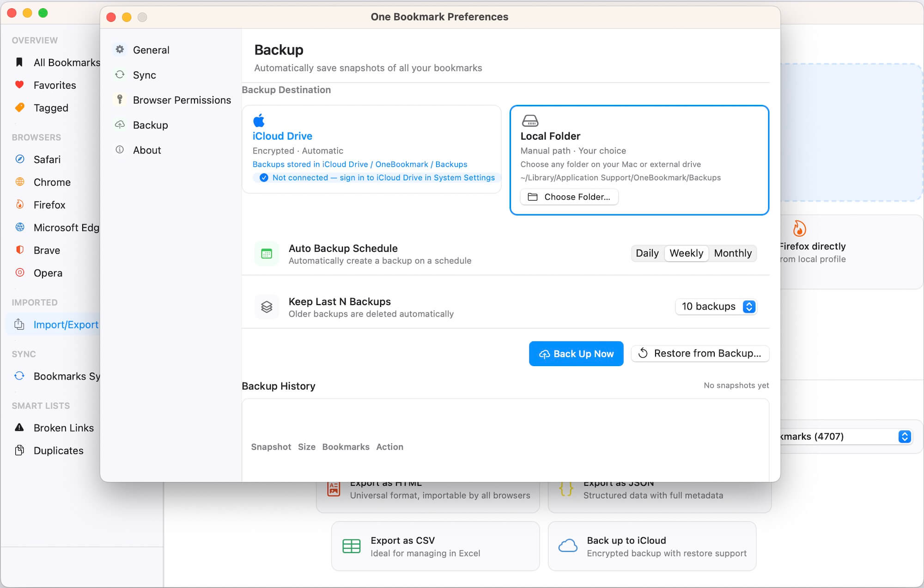Click the Brave shield icon in sidebar
This screenshot has height=588, width=924.
tap(20, 250)
